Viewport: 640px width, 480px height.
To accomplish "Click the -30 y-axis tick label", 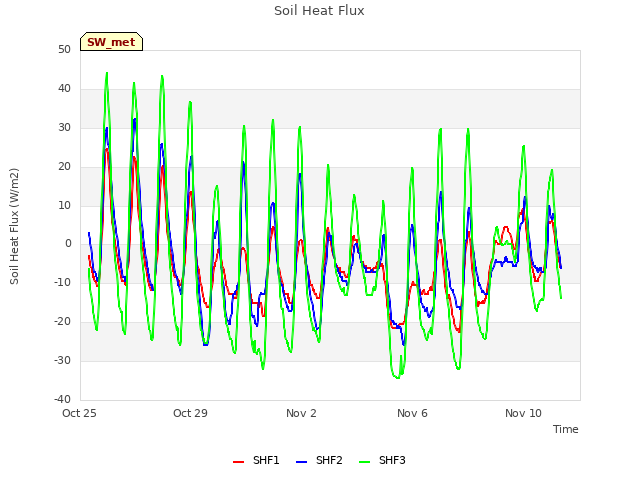I will 62,360.
